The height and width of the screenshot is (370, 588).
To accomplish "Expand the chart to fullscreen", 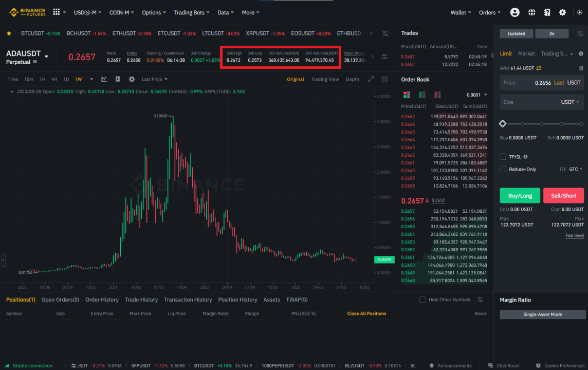I will [371, 79].
